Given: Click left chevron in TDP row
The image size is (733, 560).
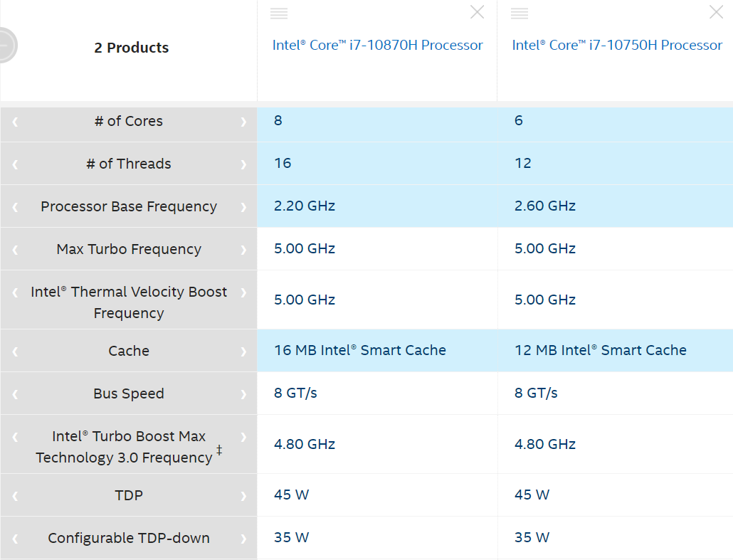Looking at the screenshot, I should [15, 496].
